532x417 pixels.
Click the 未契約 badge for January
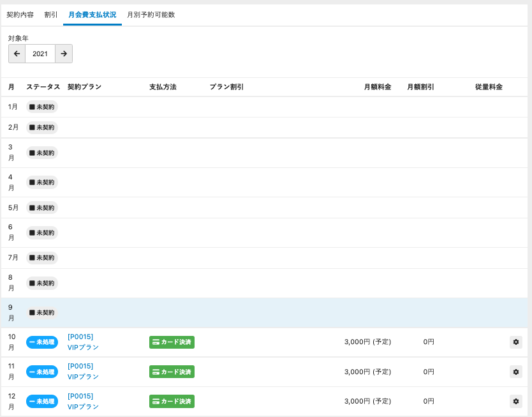click(x=42, y=107)
